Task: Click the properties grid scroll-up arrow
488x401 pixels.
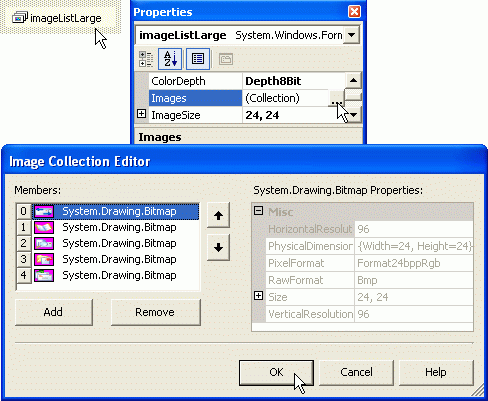Action: coord(353,81)
